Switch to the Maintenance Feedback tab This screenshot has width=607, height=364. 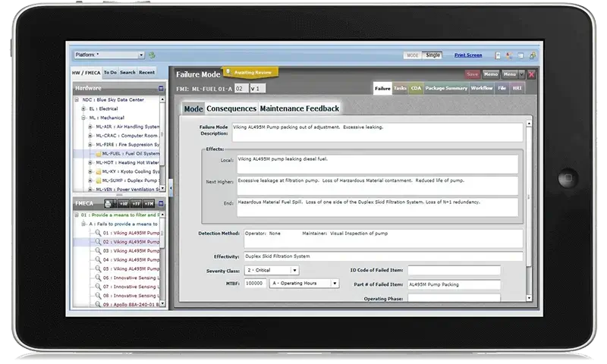click(x=299, y=108)
